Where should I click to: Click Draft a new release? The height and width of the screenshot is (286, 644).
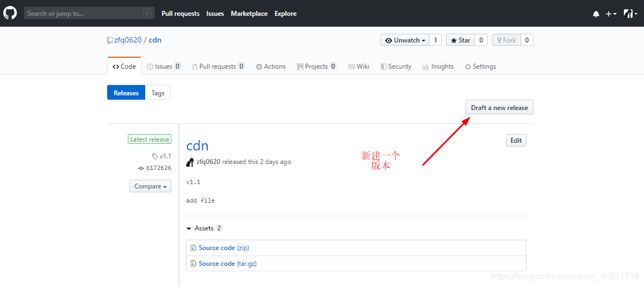[x=499, y=107]
